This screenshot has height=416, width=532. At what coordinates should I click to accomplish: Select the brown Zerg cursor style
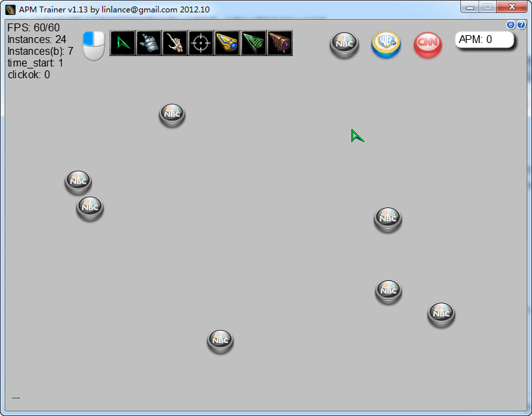pos(280,43)
